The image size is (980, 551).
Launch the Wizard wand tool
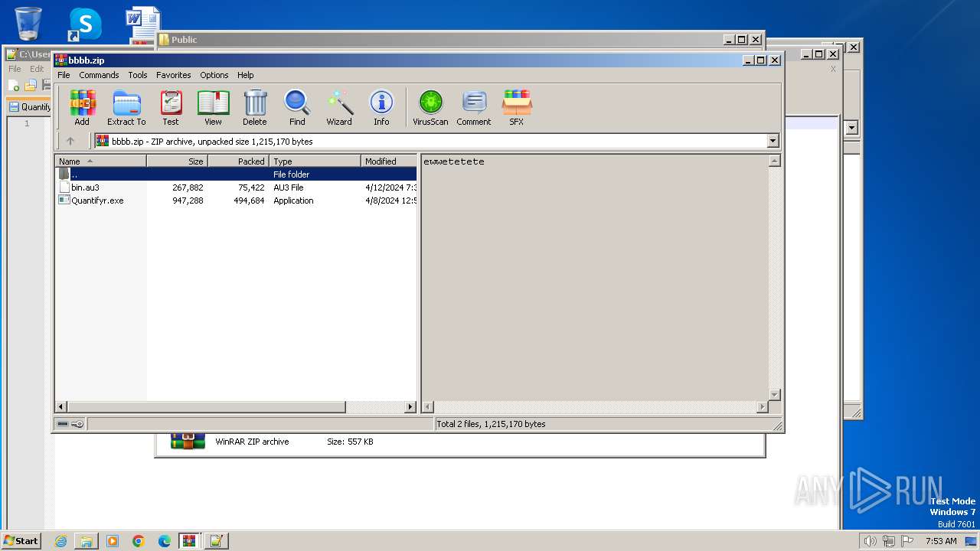tap(339, 107)
